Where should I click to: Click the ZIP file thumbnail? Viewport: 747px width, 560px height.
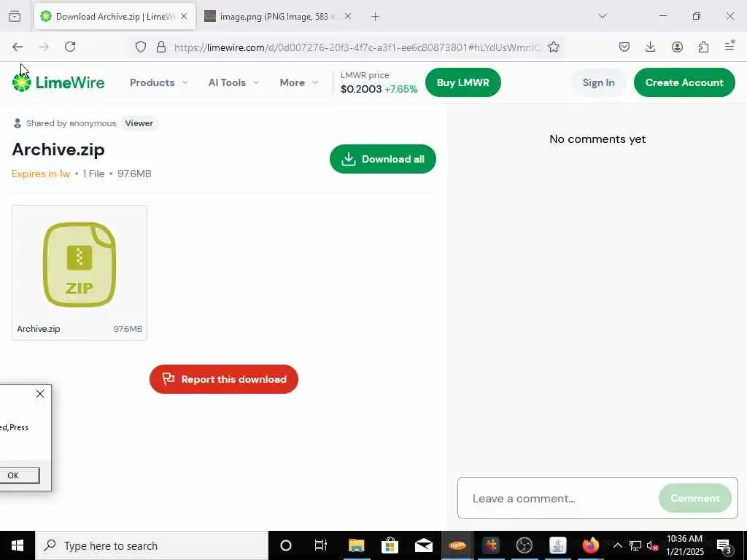coord(79,264)
